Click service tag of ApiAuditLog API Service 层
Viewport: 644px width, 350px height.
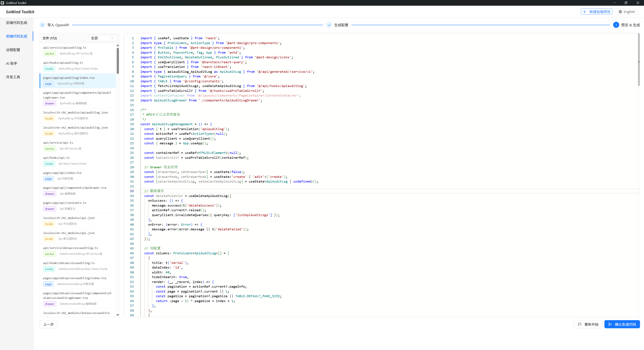pos(49,53)
